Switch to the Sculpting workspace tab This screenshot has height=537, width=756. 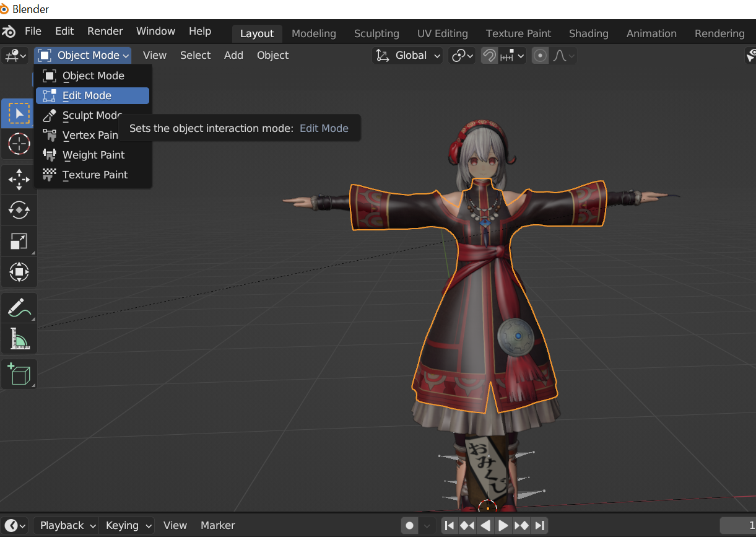376,33
